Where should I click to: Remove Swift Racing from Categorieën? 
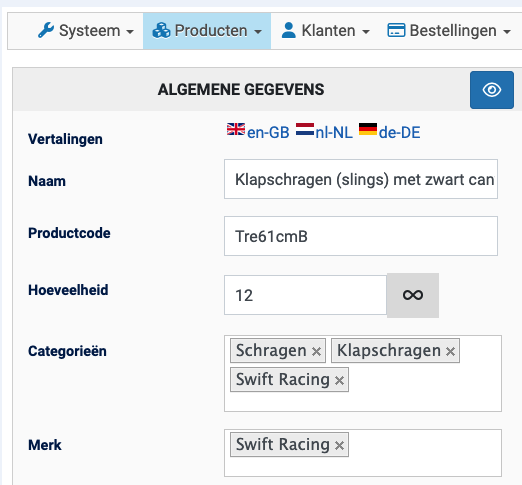click(339, 380)
